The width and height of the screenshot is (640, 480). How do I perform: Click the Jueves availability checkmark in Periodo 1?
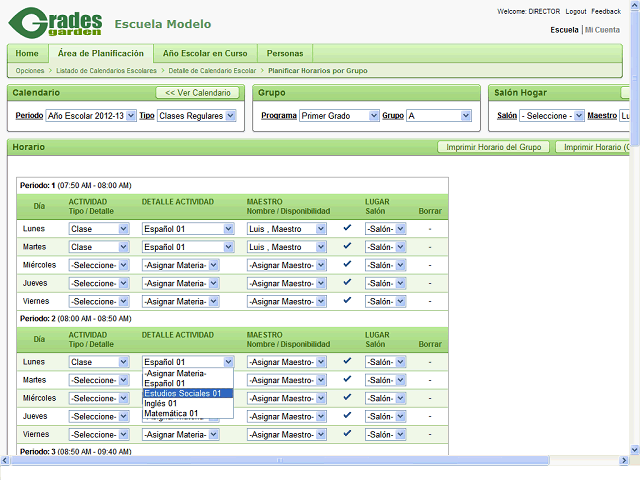click(347, 282)
